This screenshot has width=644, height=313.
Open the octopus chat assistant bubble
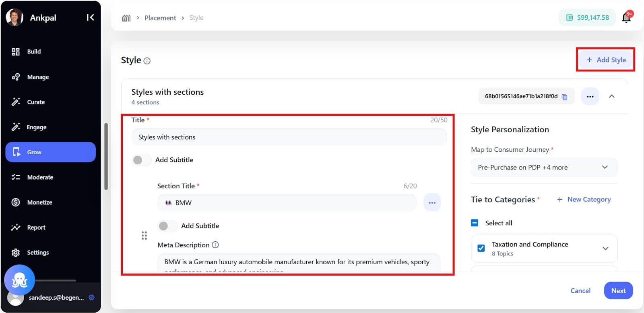[19, 280]
